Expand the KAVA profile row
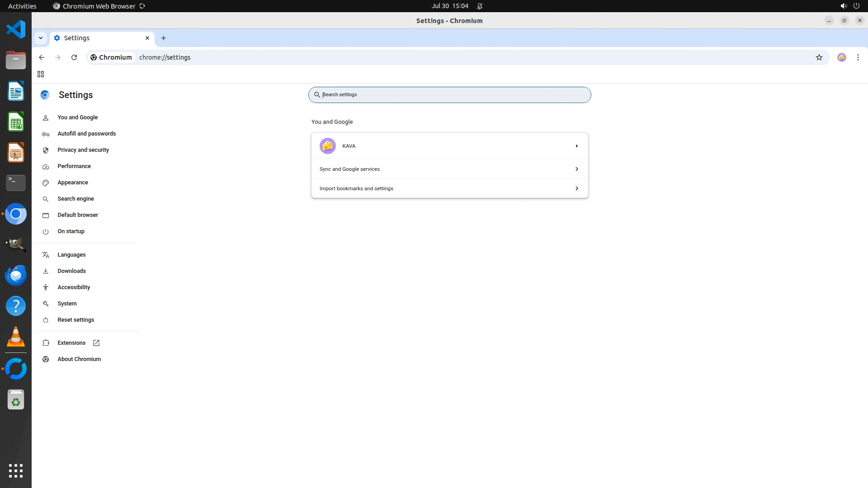 [576, 146]
